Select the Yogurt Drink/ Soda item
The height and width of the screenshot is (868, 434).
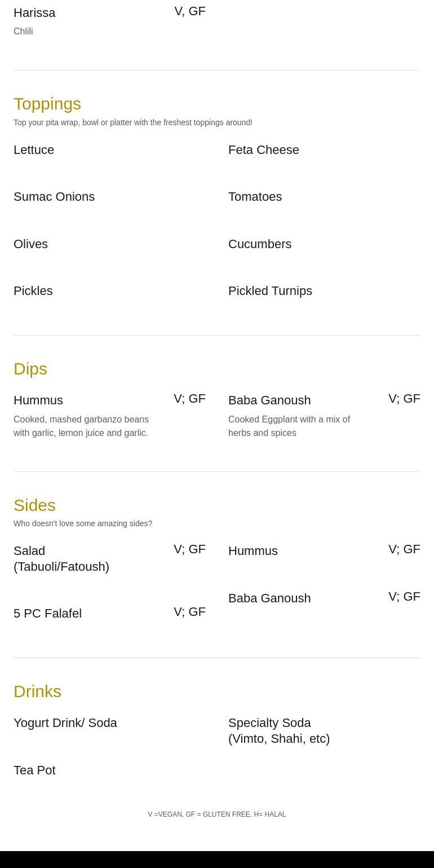coord(65,723)
